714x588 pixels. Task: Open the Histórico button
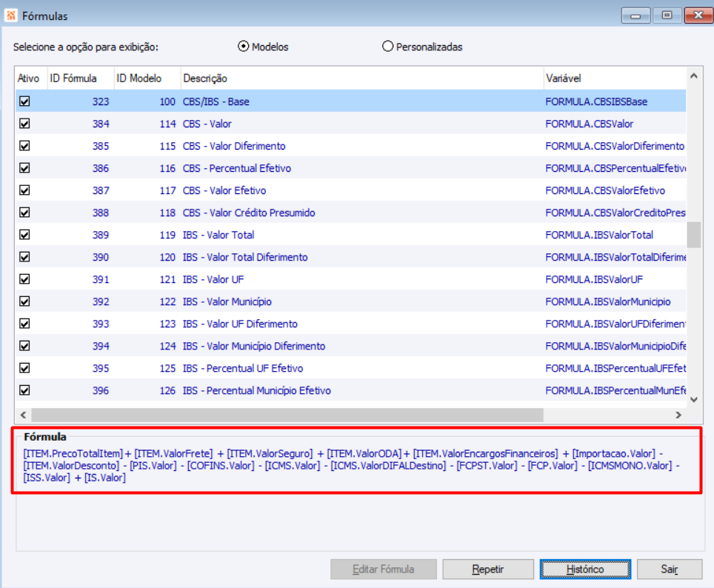tap(585, 569)
